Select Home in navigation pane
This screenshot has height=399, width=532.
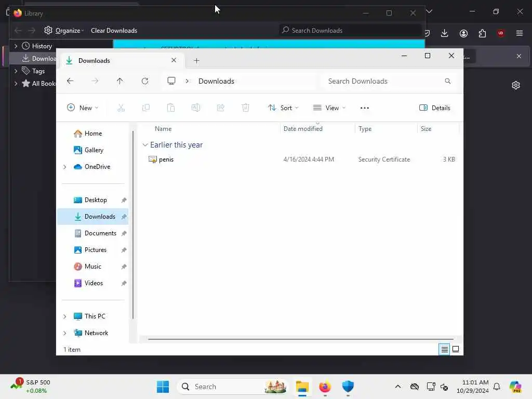(x=93, y=134)
